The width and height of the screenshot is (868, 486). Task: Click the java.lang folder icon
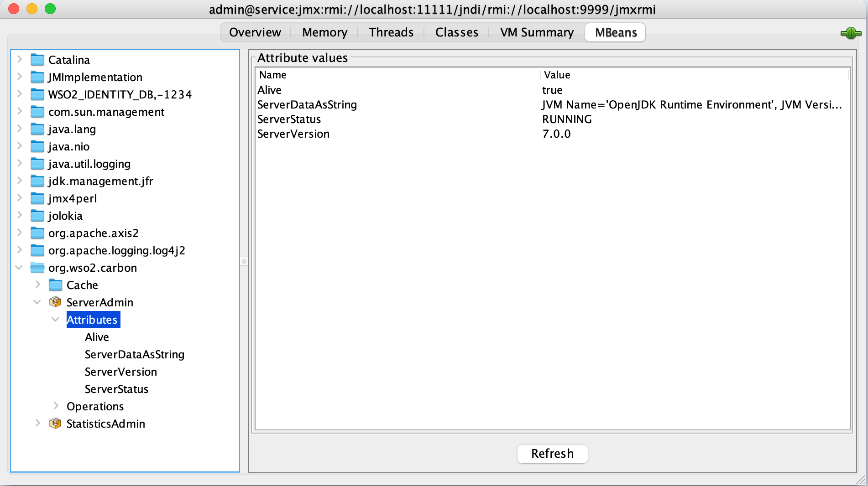(37, 129)
